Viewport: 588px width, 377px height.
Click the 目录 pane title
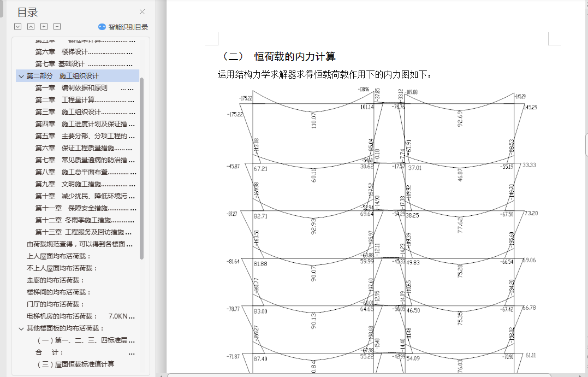point(27,13)
